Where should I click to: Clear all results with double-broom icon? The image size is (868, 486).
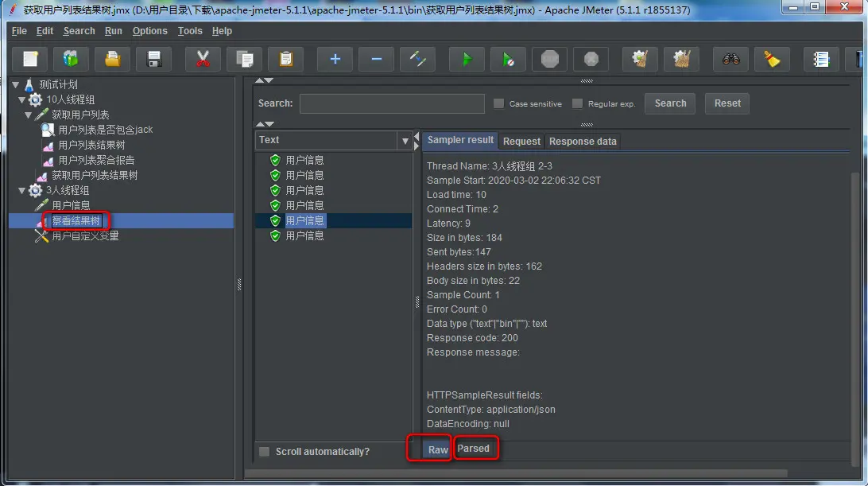681,59
